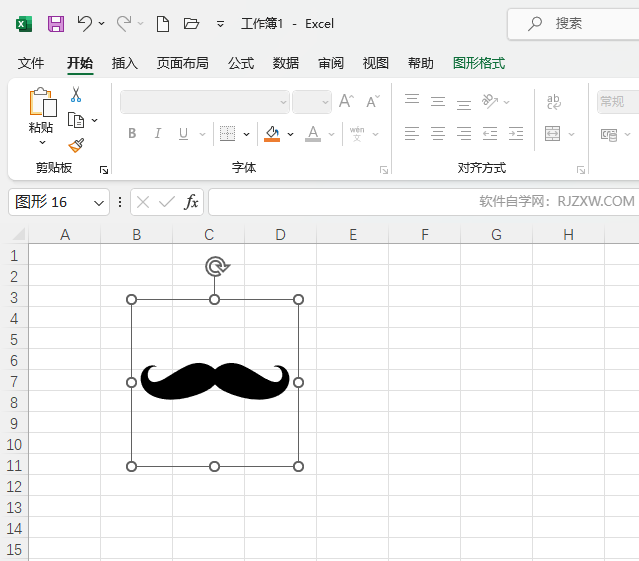Open file using the folder icon
This screenshot has height=561, width=639.
[192, 23]
